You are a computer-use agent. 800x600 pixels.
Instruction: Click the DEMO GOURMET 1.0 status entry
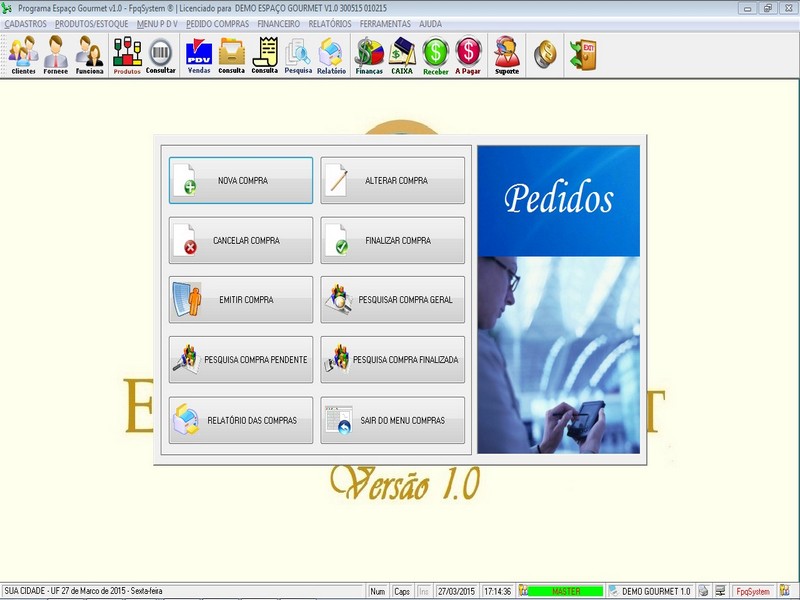click(x=656, y=591)
